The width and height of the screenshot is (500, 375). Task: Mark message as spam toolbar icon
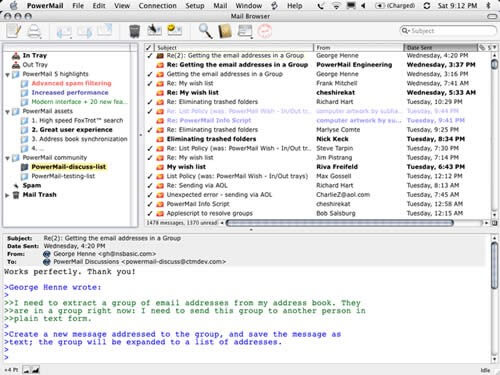[x=154, y=31]
